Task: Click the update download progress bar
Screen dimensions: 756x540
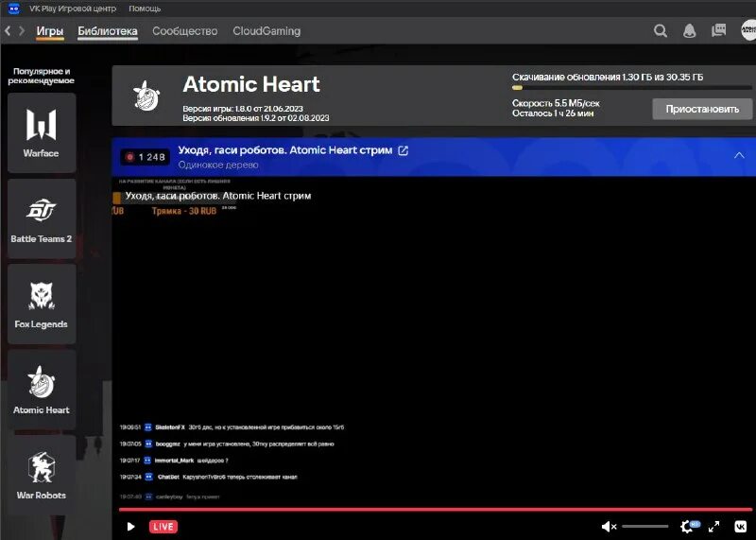Action: pyautogui.click(x=631, y=88)
